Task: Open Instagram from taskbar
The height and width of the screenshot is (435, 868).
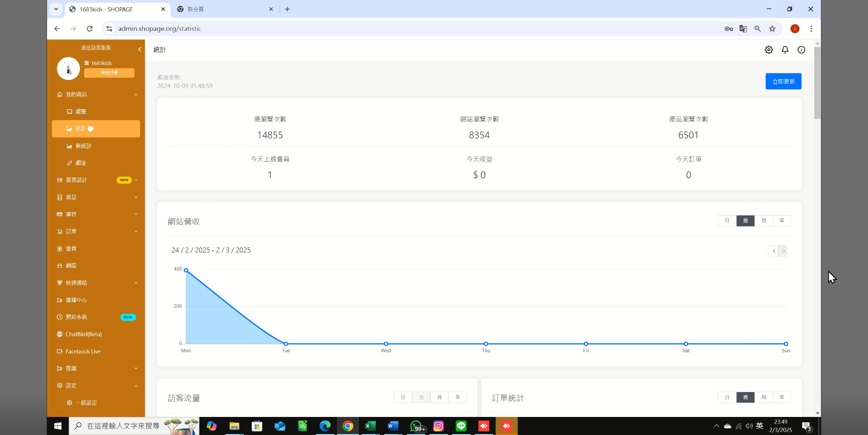Action: click(x=439, y=426)
